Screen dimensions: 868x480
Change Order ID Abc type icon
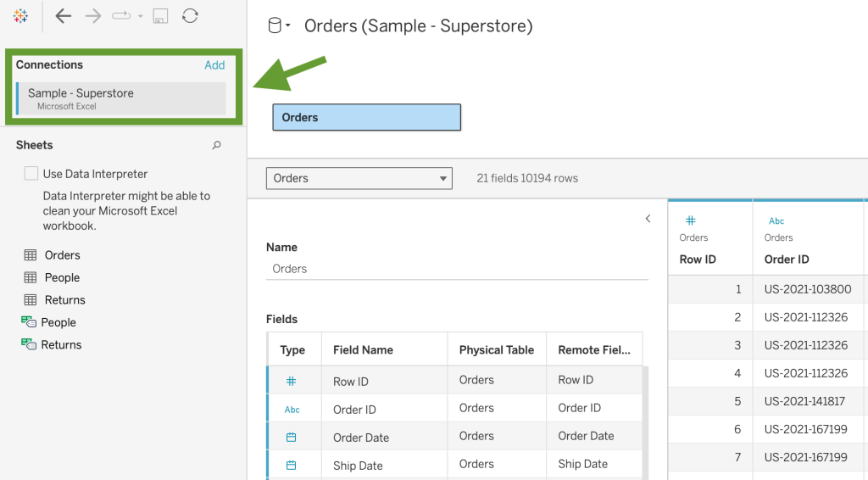(x=292, y=410)
